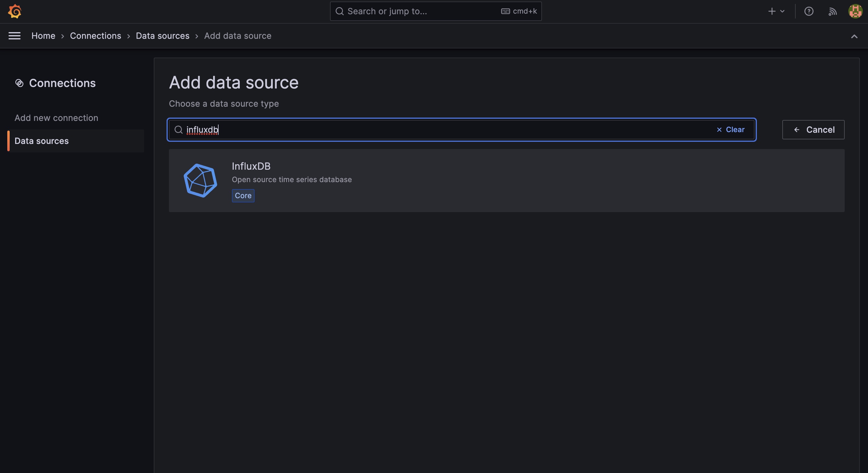This screenshot has height=473, width=868.
Task: Go to Data sources breadcrumb
Action: point(162,36)
